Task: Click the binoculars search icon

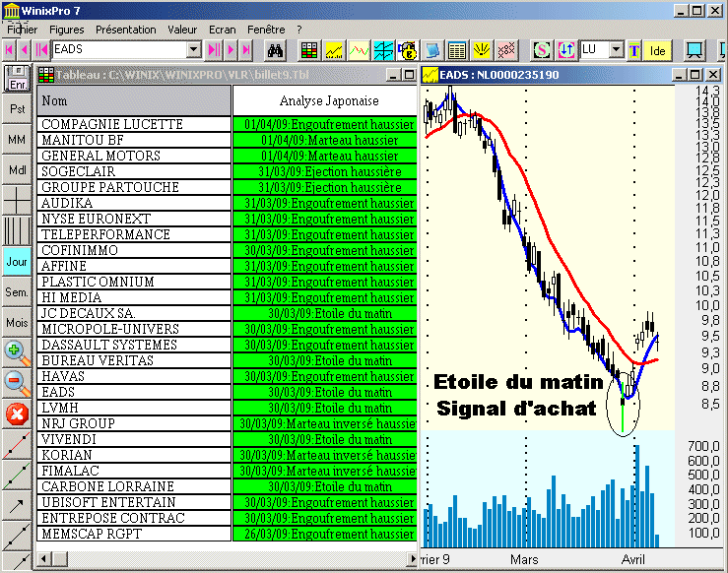Action: tap(275, 50)
